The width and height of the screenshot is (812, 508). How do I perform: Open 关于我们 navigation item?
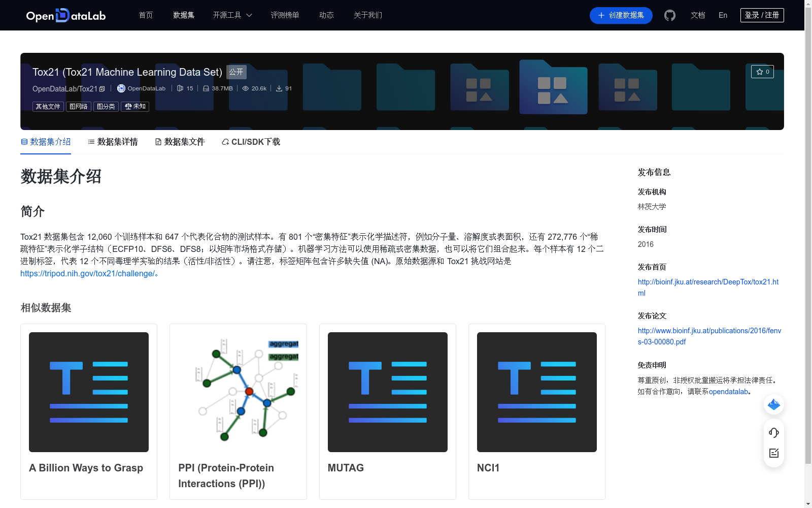tap(368, 15)
